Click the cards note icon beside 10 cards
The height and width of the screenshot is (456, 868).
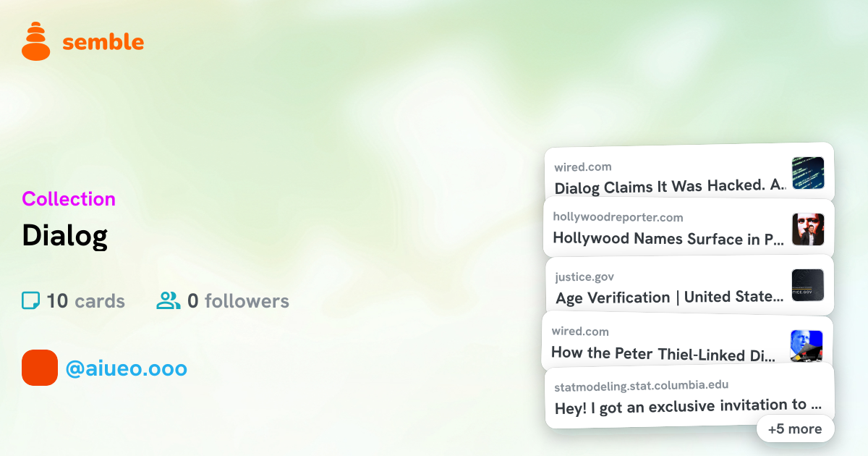click(30, 300)
